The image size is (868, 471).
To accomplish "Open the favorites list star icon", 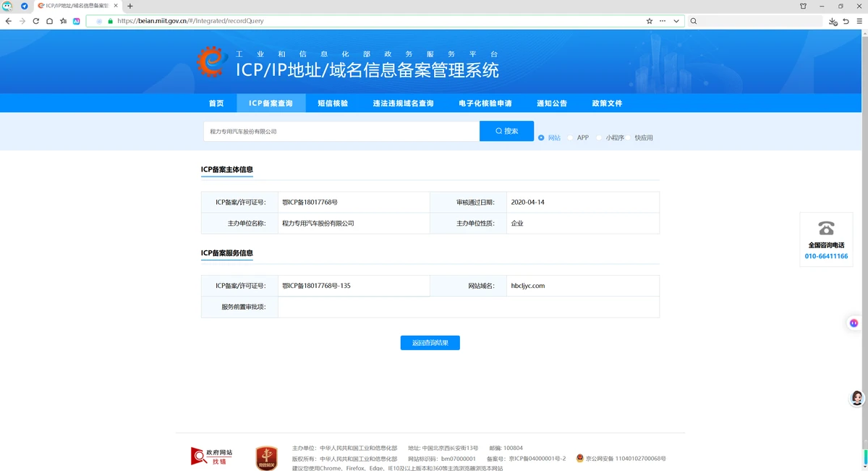I will pos(64,21).
